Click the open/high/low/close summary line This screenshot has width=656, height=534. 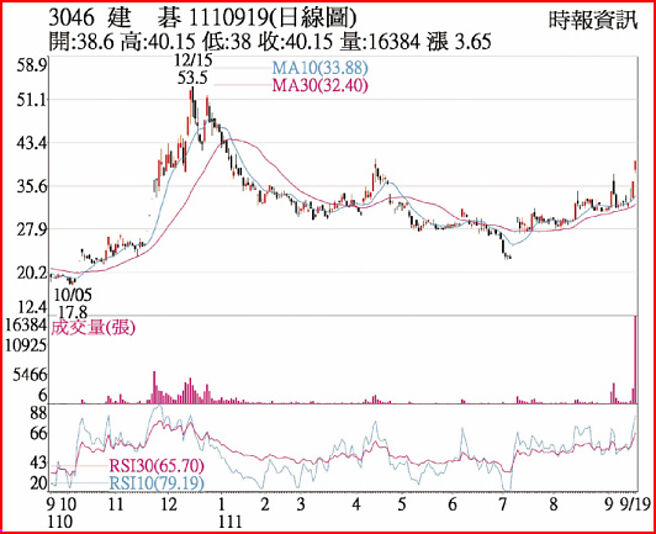pos(253,43)
